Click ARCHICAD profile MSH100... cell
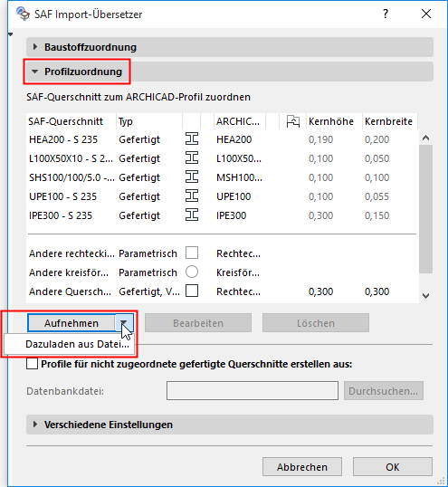 coord(239,177)
